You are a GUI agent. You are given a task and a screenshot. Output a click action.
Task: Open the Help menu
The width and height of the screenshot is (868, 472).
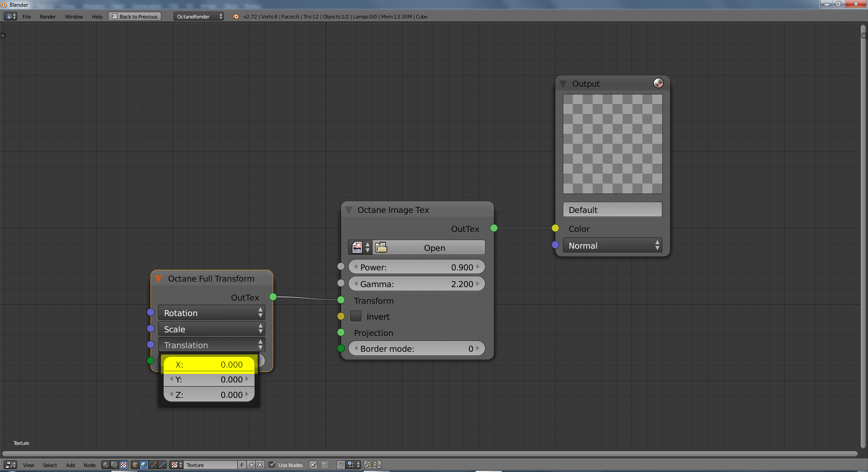point(97,17)
